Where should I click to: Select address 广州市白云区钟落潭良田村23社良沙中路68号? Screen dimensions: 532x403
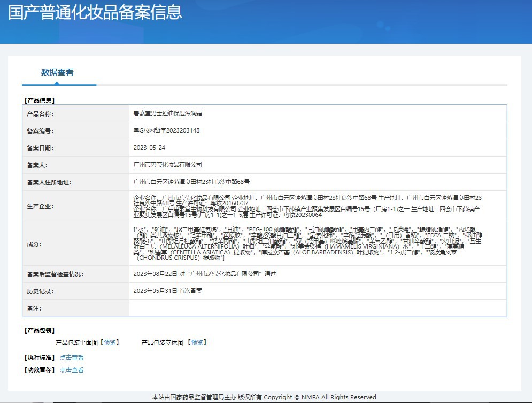(x=191, y=182)
